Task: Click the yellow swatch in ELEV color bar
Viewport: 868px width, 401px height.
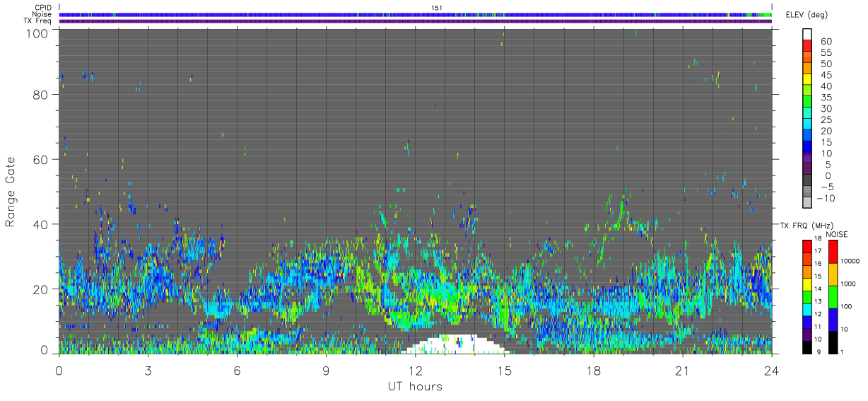Action: pyautogui.click(x=808, y=79)
